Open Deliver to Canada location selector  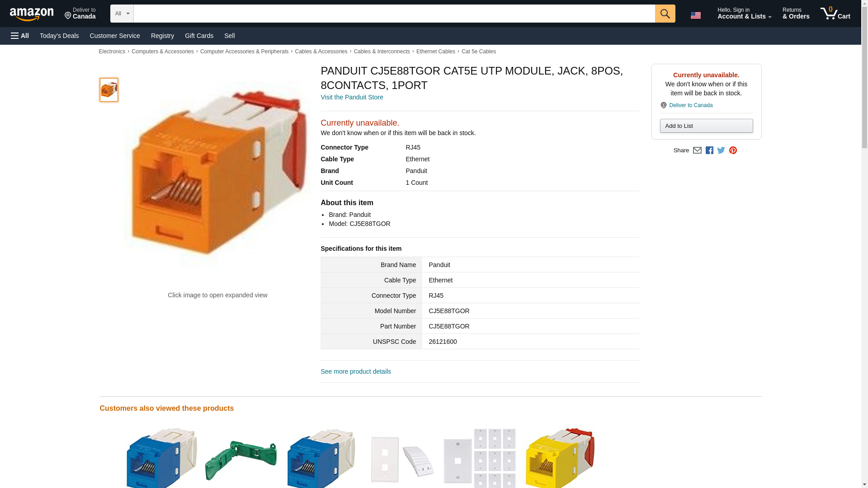tap(80, 14)
